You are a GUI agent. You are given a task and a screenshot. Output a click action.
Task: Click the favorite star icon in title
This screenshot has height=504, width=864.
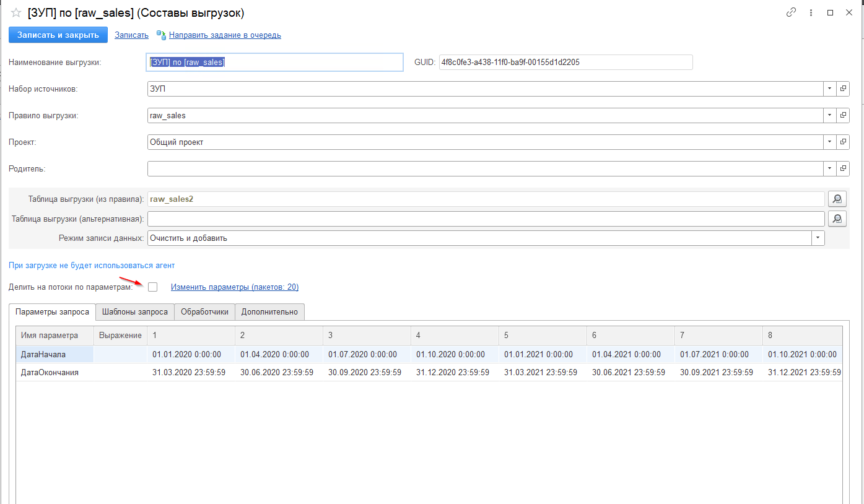tap(16, 13)
